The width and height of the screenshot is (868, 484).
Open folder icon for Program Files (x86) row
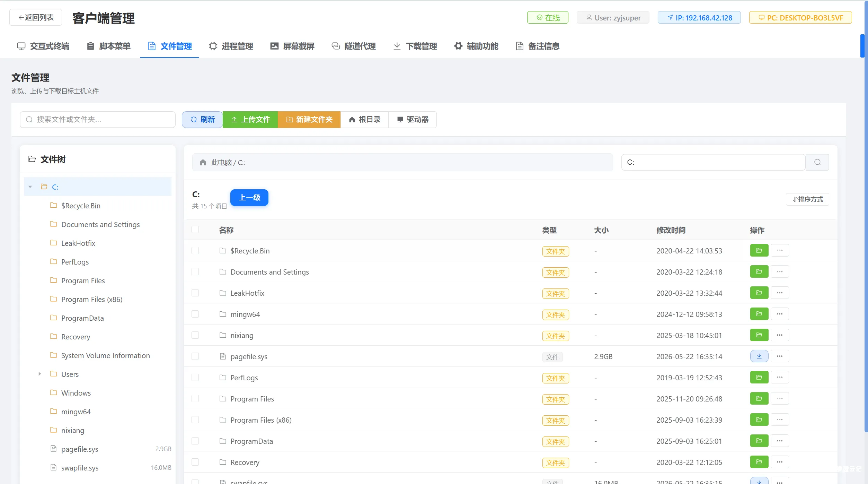[x=759, y=420]
